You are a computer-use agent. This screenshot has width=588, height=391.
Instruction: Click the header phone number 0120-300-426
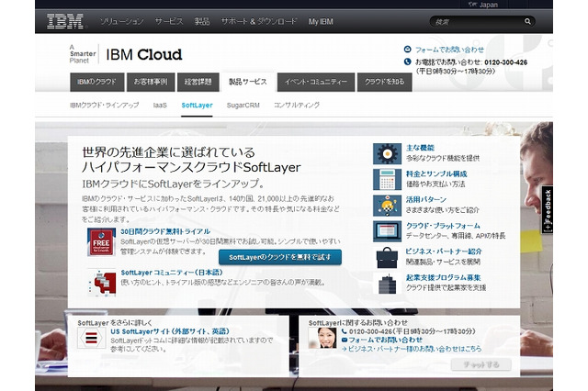coord(505,62)
